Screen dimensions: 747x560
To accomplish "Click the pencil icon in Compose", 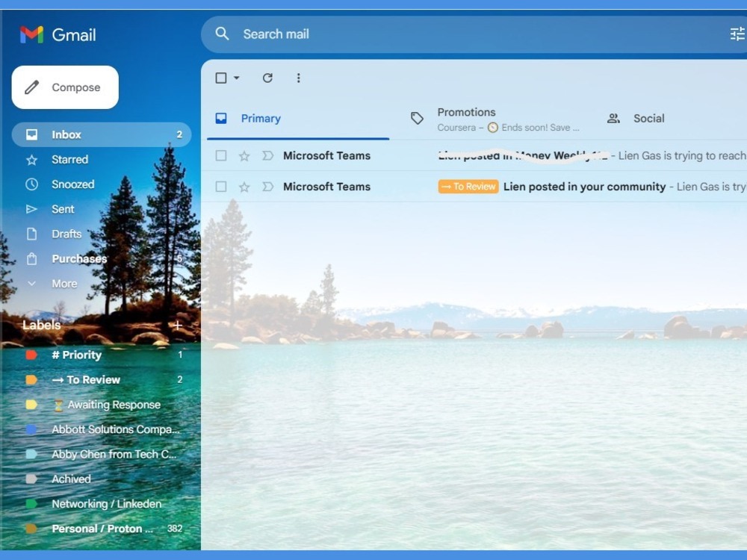I will 32,87.
